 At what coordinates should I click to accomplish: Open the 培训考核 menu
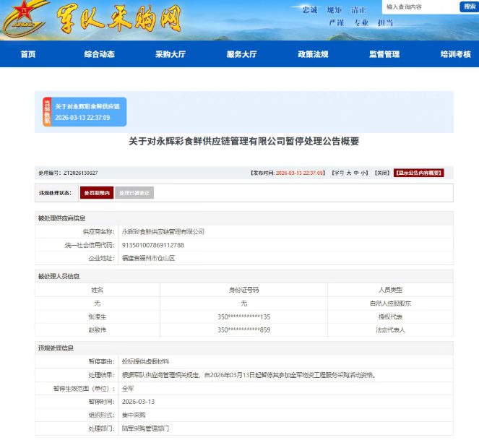pyautogui.click(x=455, y=54)
